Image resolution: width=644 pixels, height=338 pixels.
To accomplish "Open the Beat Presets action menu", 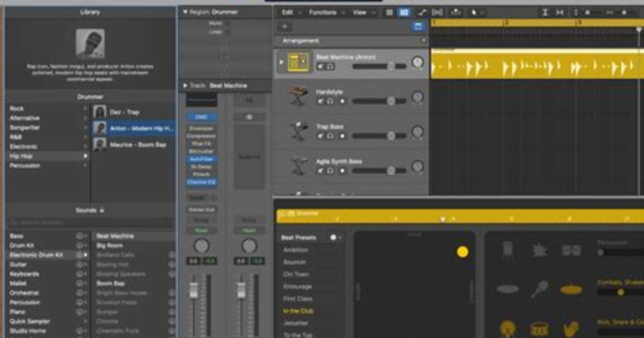I will (x=336, y=237).
